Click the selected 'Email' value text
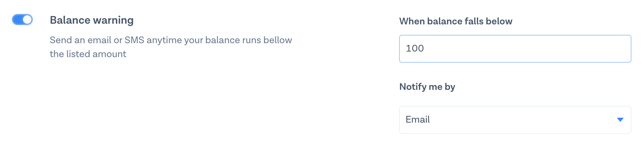Image resolution: width=644 pixels, height=163 pixels. point(418,120)
